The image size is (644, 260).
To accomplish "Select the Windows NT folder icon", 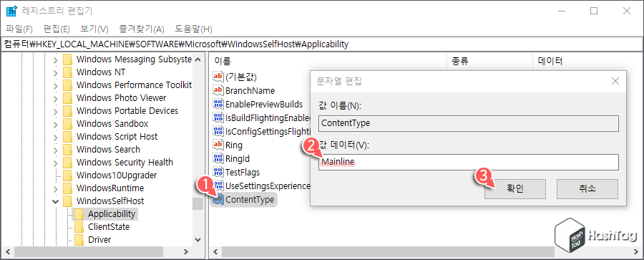I will 68,72.
